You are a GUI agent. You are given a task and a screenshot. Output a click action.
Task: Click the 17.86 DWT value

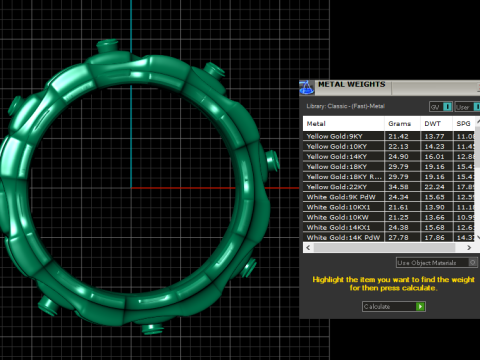(x=434, y=237)
